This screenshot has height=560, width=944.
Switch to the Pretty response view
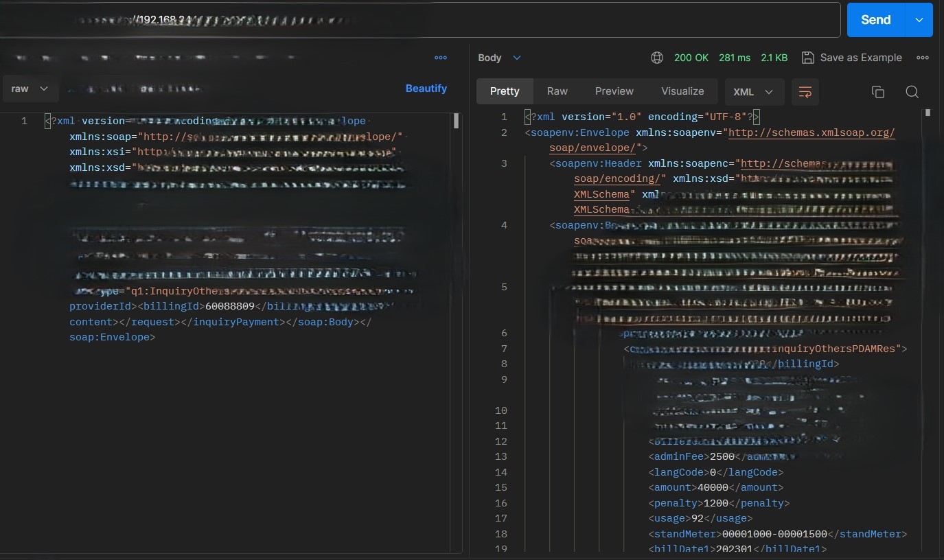click(505, 91)
